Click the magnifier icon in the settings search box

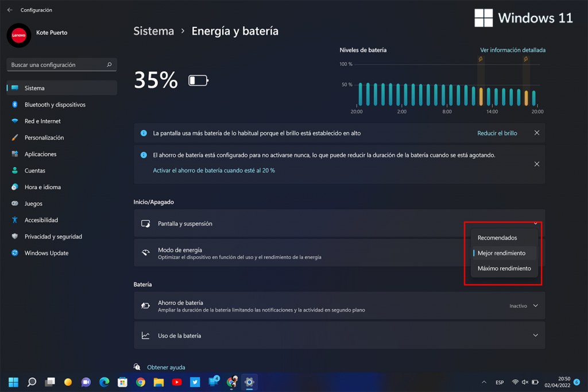click(x=109, y=64)
